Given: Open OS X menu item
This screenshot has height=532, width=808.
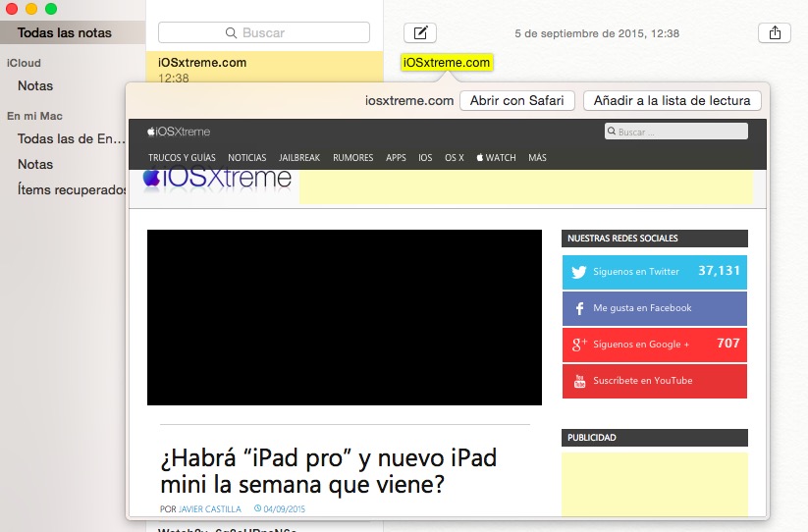Looking at the screenshot, I should [454, 158].
